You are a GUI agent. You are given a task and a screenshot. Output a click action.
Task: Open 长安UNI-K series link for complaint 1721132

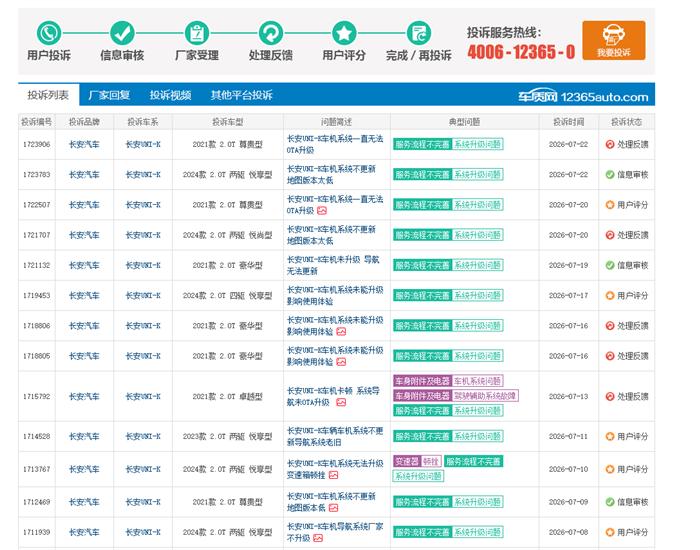point(143,265)
